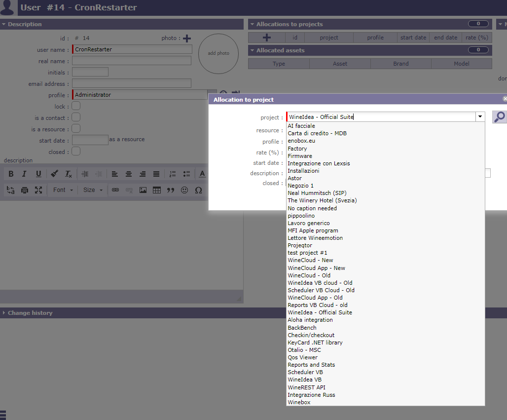Click the insert image icon
Image resolution: width=507 pixels, height=420 pixels.
pyautogui.click(x=143, y=190)
